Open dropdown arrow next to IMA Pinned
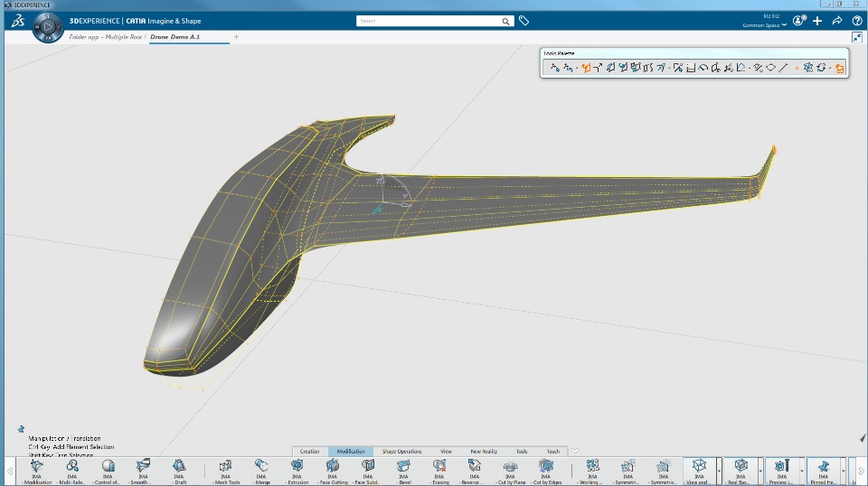The height and width of the screenshot is (486, 868). 844,472
